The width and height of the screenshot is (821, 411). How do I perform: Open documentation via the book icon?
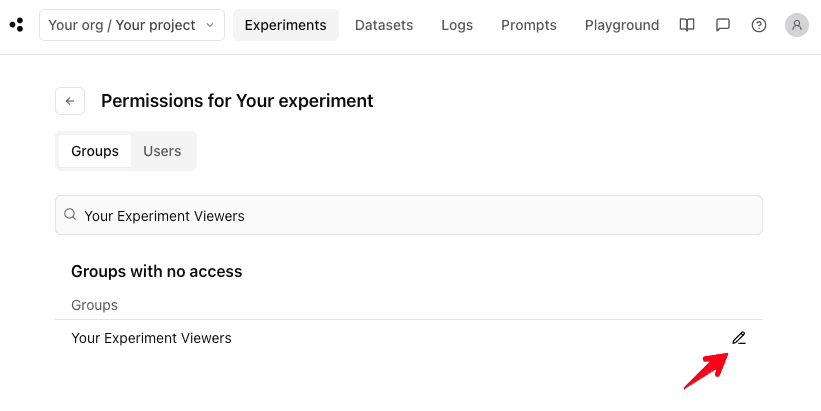click(687, 25)
